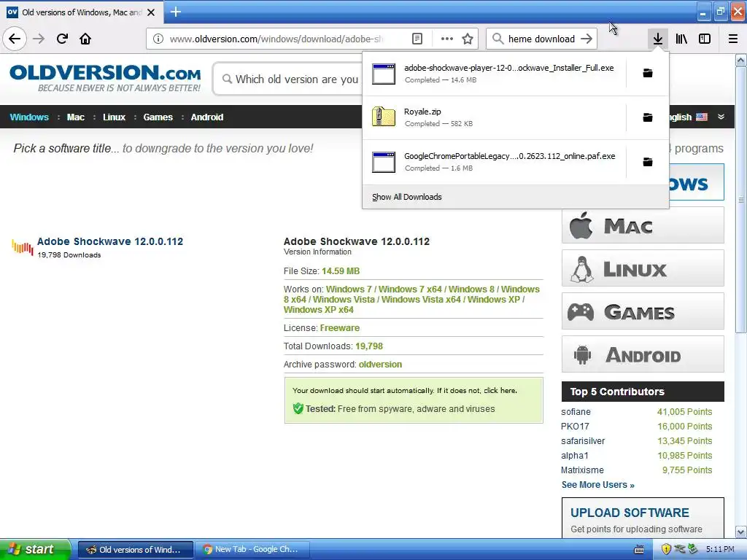Click the UPLOAD SOFTWARE heading
This screenshot has width=747, height=560.
point(630,513)
